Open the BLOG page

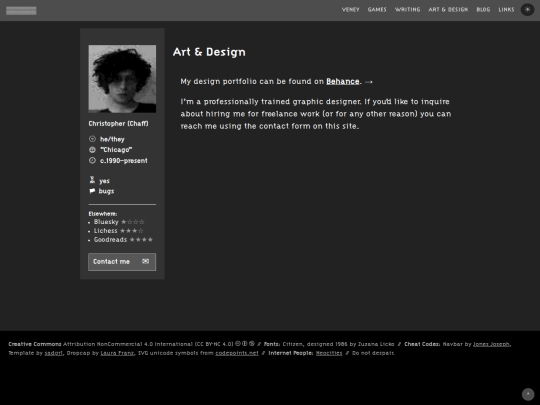pos(483,10)
